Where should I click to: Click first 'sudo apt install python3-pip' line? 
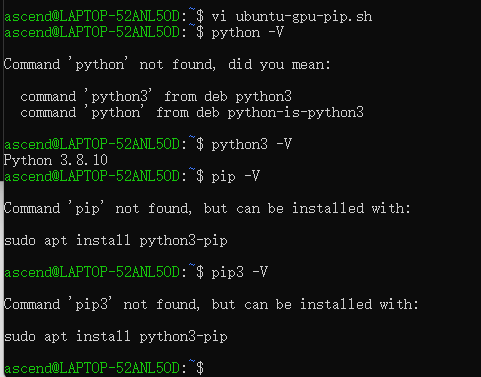coord(116,240)
